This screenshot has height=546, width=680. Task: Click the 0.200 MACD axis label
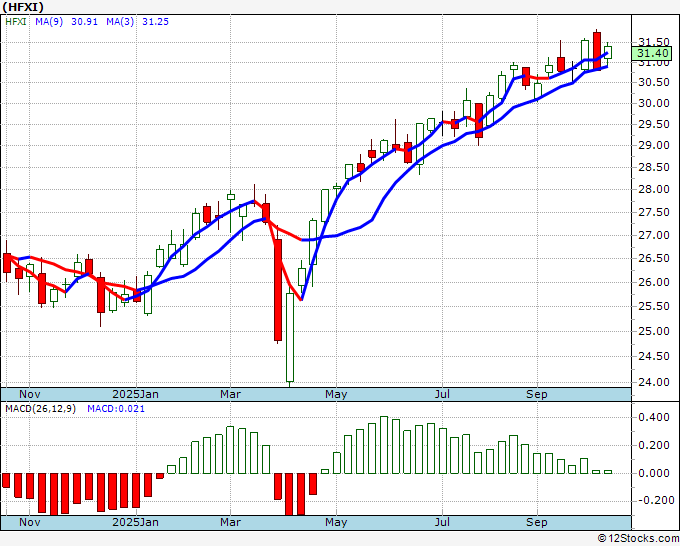[x=654, y=445]
